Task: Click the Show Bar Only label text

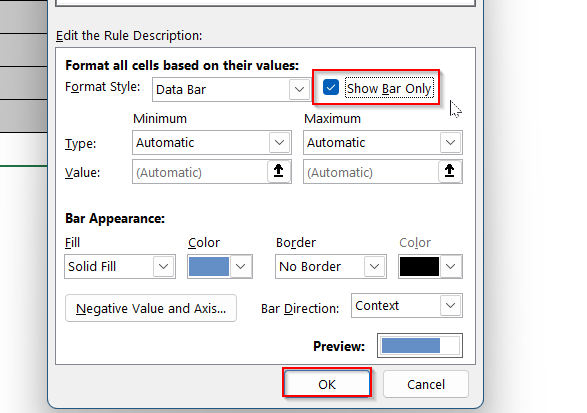Action: [389, 88]
